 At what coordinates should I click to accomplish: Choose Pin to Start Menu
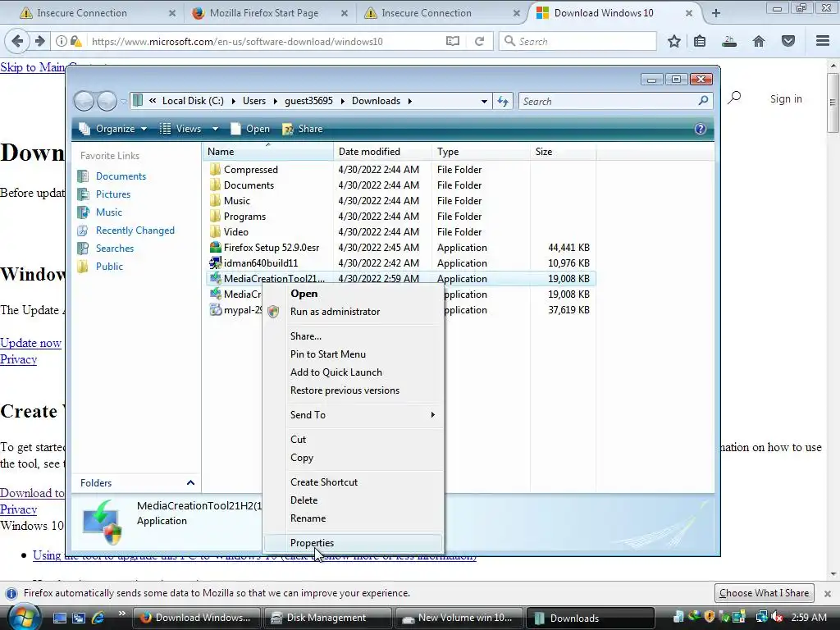(x=328, y=354)
